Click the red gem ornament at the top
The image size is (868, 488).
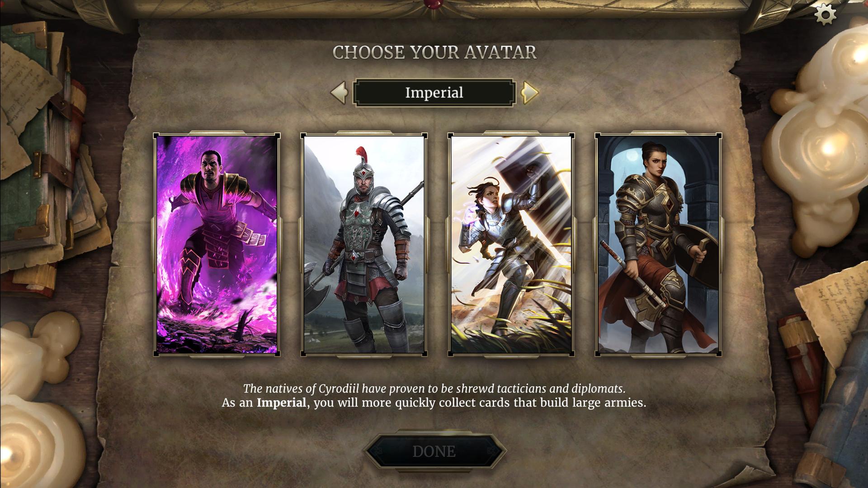point(434,5)
